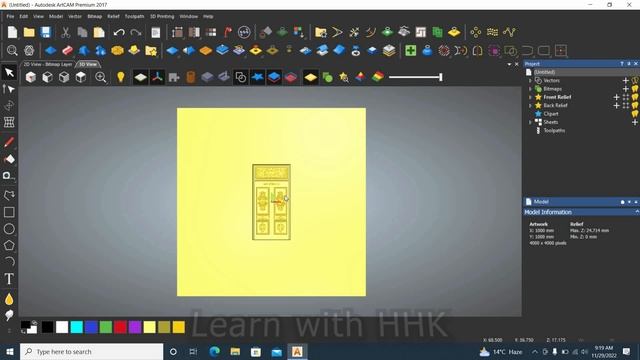Select the Create Ellipse circle tool
The height and width of the screenshot is (360, 640).
coord(9,229)
